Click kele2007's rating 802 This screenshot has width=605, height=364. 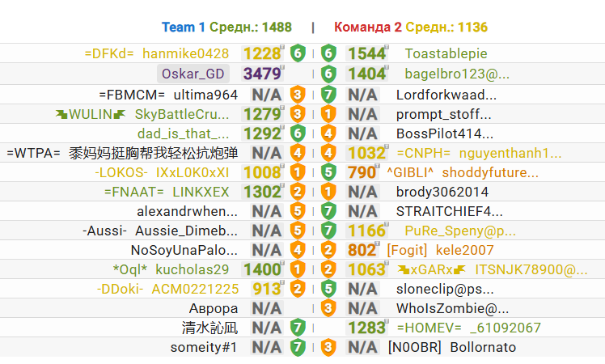[362, 250]
